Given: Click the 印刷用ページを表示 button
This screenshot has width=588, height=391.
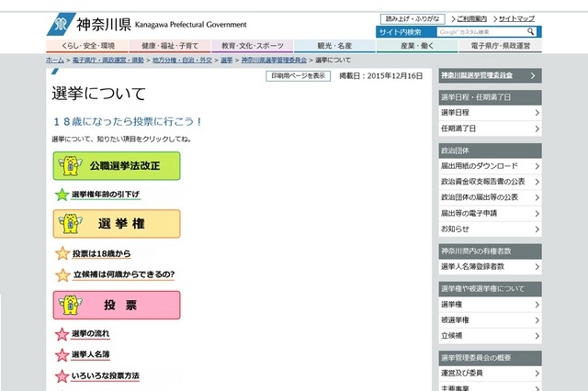Looking at the screenshot, I should click(298, 76).
